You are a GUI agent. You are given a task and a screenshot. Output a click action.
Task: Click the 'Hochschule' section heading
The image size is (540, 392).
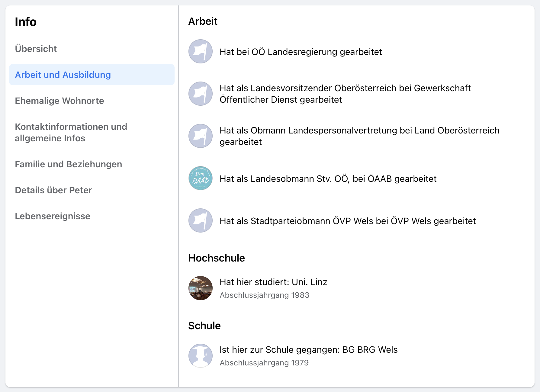click(217, 258)
